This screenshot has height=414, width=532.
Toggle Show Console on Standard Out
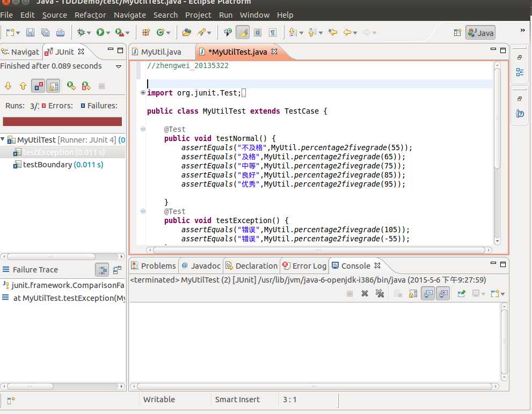pyautogui.click(x=428, y=294)
